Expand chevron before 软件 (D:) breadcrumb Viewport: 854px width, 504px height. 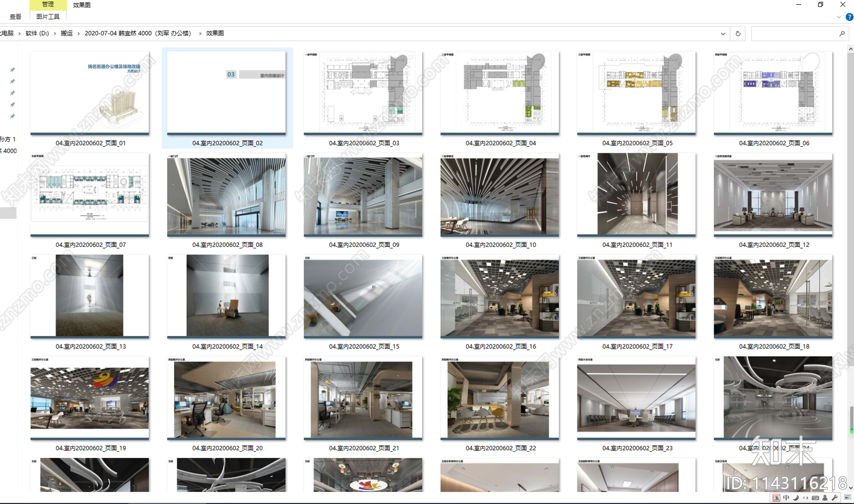tap(20, 34)
